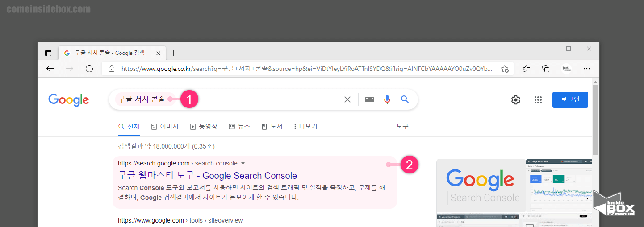
Task: Open the Google apps grid
Action: pos(538,100)
